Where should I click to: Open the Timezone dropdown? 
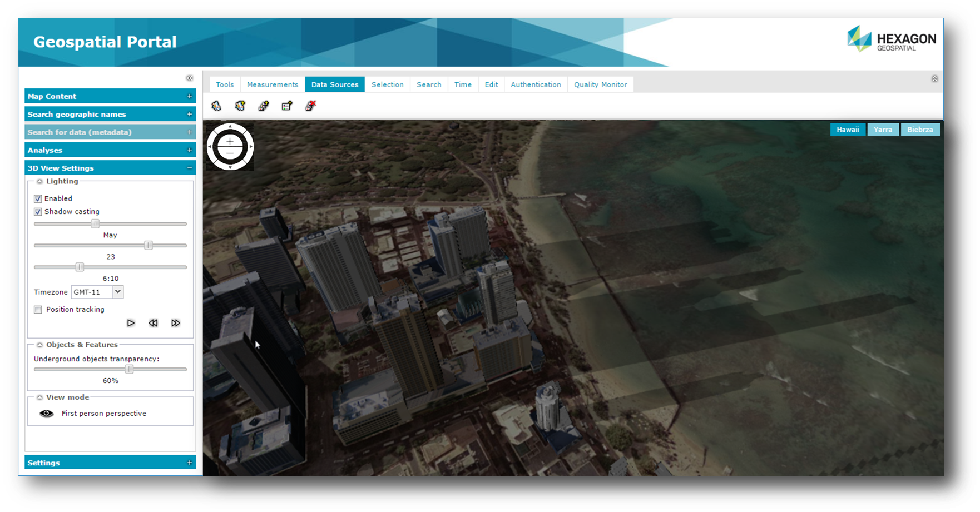coord(117,292)
